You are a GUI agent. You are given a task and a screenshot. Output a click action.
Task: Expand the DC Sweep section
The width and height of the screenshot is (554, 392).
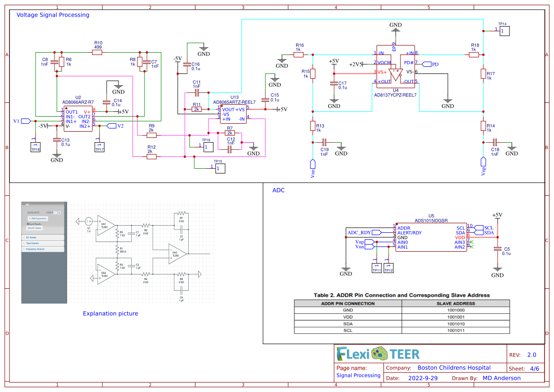point(30,237)
